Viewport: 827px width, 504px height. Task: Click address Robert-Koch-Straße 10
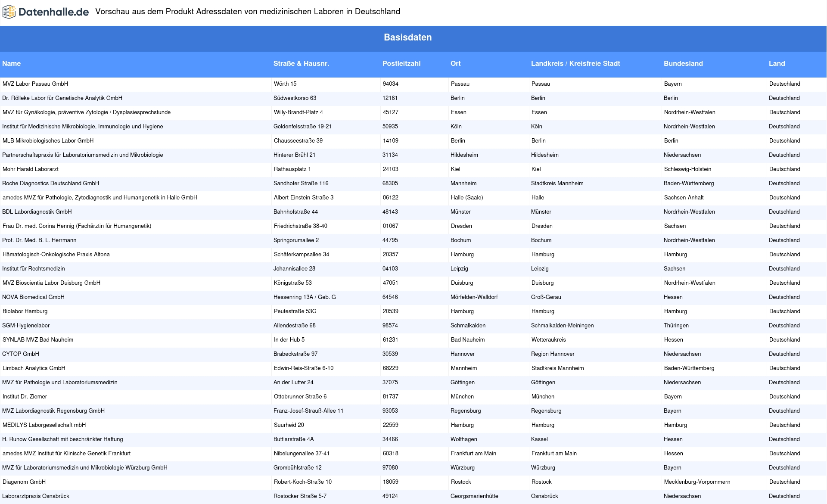pos(303,482)
